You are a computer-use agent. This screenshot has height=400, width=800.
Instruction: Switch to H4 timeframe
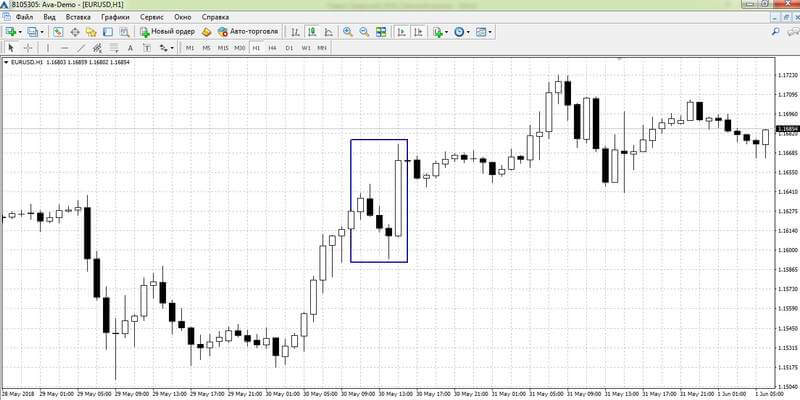272,48
